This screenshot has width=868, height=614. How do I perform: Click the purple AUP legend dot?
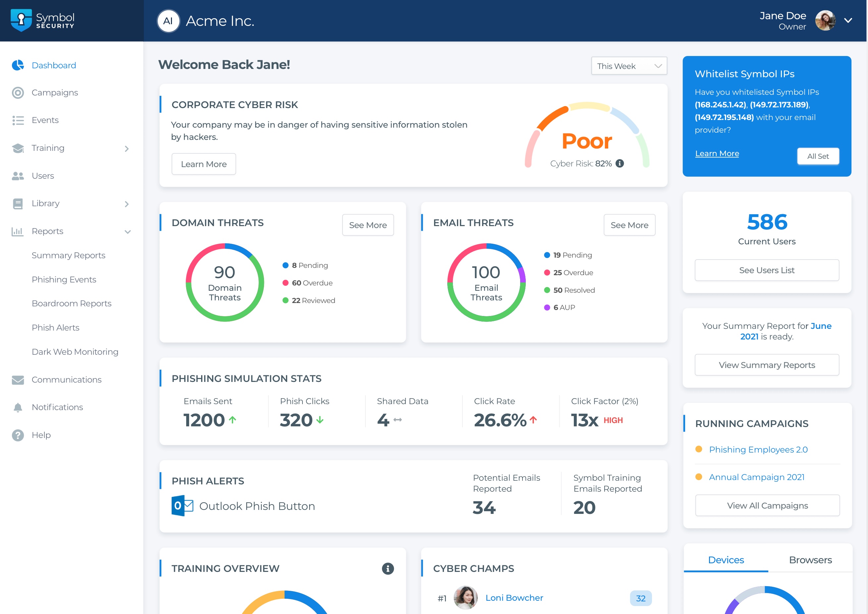click(547, 308)
